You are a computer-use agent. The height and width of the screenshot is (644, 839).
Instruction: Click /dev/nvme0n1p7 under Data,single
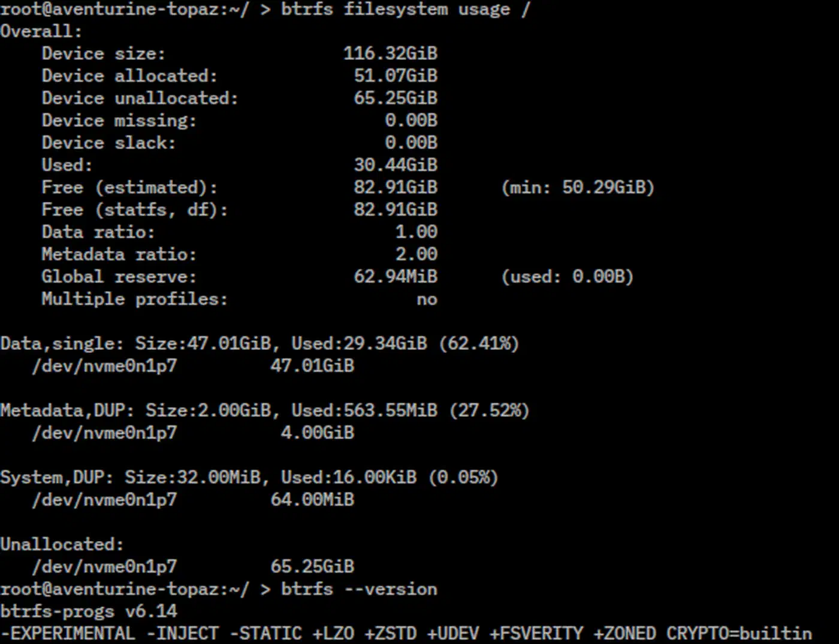click(x=105, y=366)
